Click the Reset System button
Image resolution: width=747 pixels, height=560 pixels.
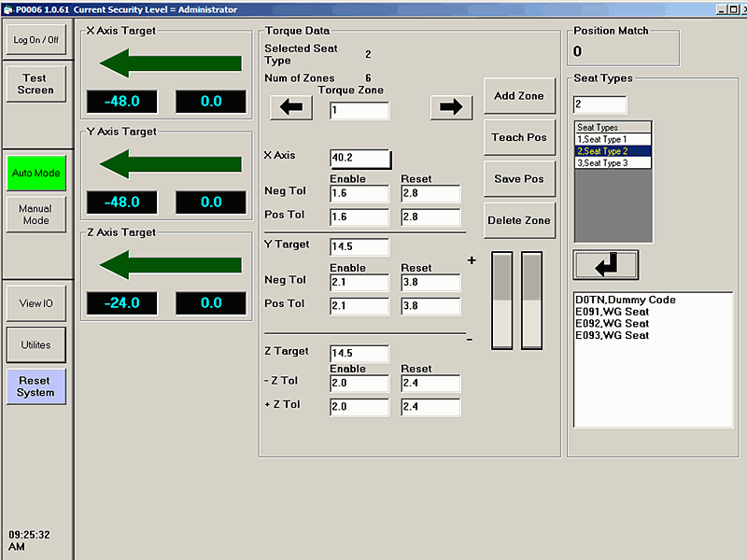[x=36, y=386]
